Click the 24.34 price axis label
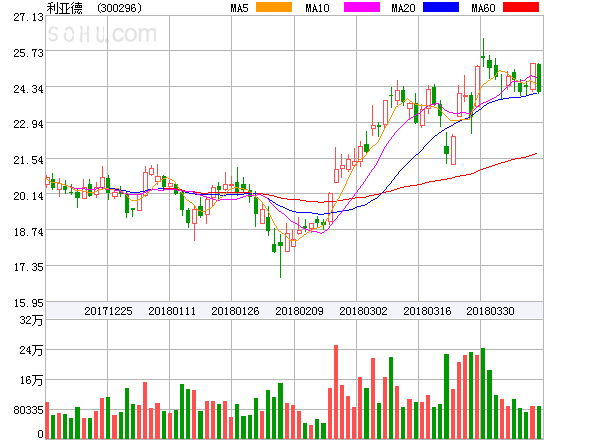 click(x=28, y=89)
